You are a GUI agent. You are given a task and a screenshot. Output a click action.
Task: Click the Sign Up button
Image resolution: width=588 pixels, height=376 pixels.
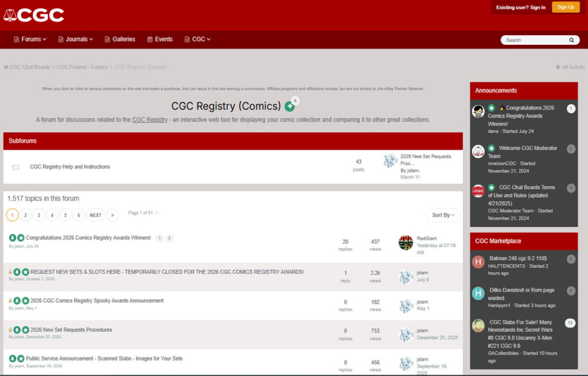pyautogui.click(x=566, y=7)
